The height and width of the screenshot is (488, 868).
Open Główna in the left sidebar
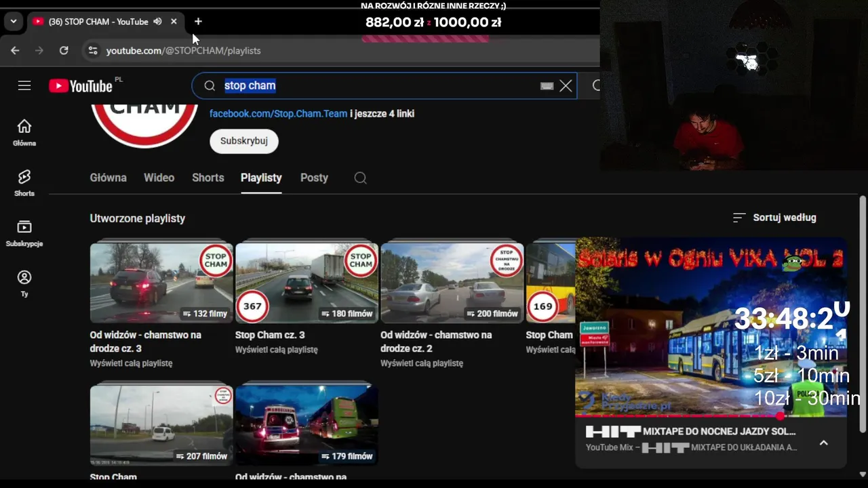coord(24,133)
